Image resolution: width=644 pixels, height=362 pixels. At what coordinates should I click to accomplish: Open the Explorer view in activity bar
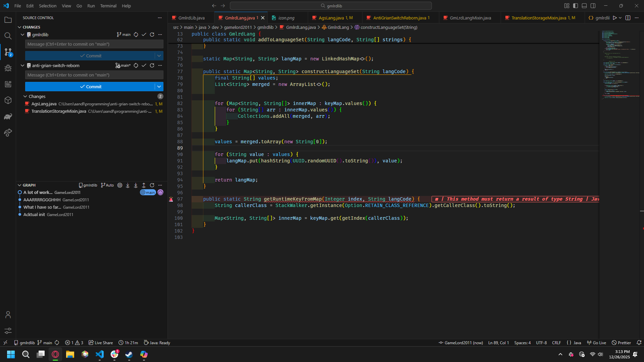8,20
